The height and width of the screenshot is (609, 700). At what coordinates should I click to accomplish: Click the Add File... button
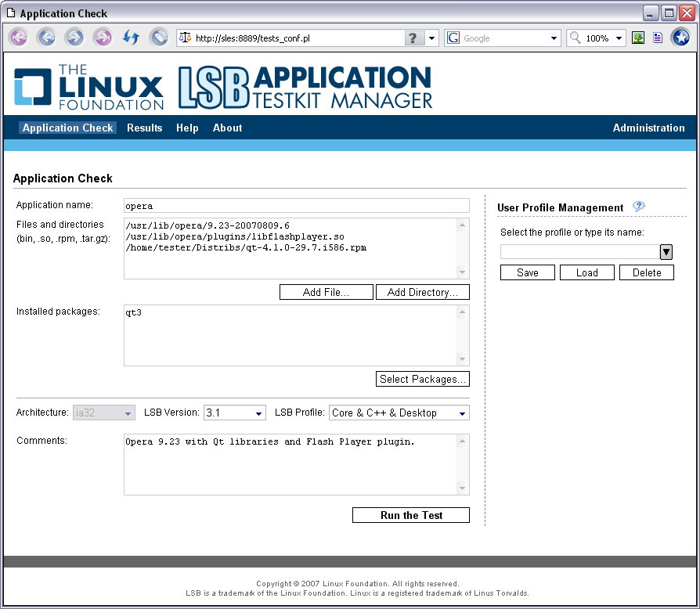coord(327,292)
